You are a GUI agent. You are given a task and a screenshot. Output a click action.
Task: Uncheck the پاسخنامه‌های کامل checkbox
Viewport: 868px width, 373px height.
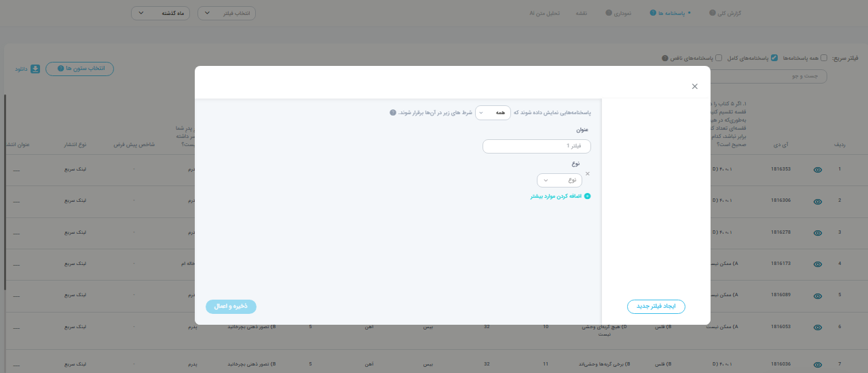point(774,58)
